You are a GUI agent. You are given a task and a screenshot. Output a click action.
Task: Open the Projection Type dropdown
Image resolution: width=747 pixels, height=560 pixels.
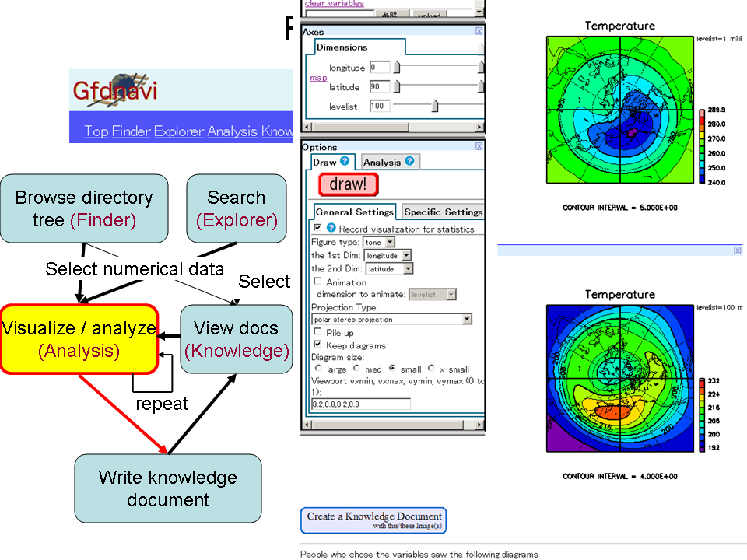(x=391, y=320)
